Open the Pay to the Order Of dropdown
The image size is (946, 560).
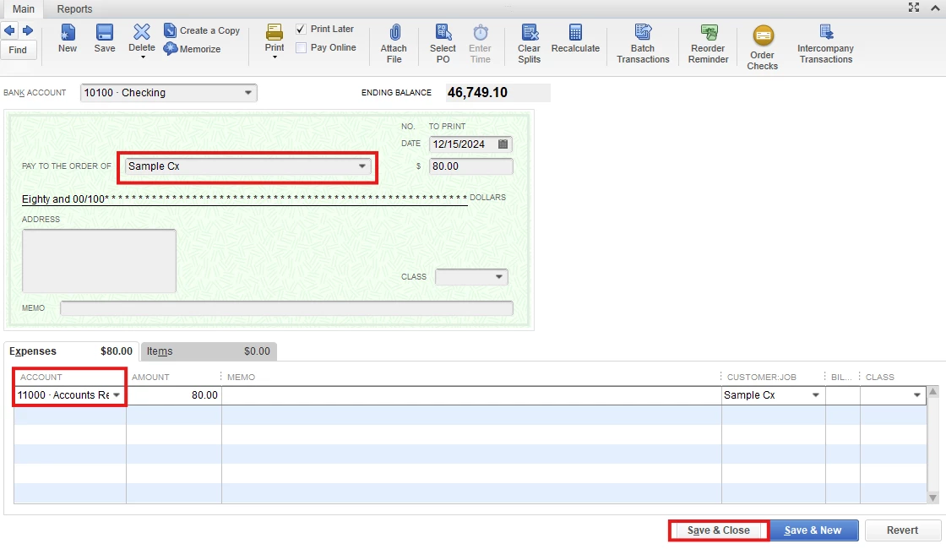[362, 166]
